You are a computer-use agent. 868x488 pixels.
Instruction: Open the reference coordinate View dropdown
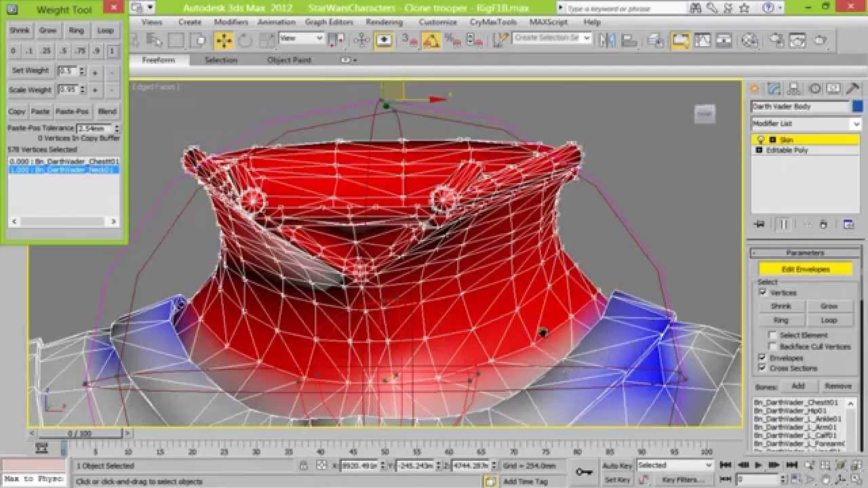[301, 39]
